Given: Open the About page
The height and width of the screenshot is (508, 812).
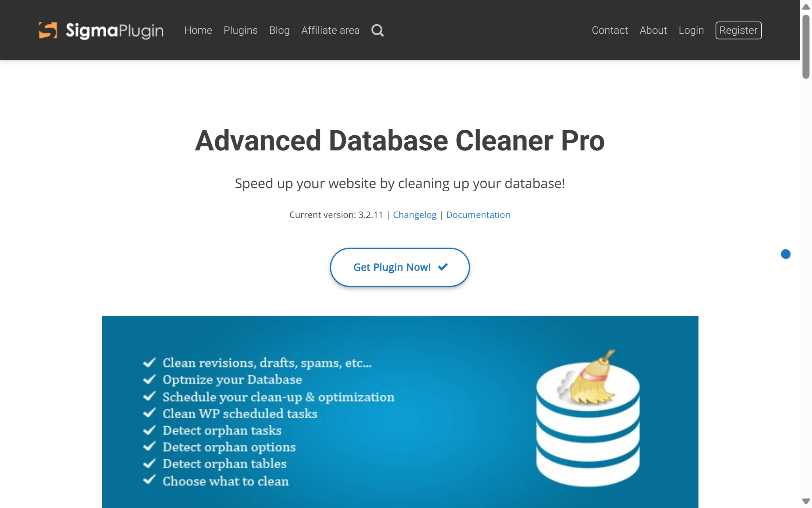Looking at the screenshot, I should (653, 30).
